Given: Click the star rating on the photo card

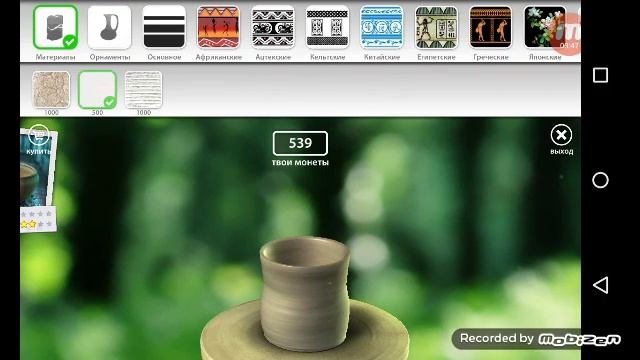Looking at the screenshot, I should point(38,219).
